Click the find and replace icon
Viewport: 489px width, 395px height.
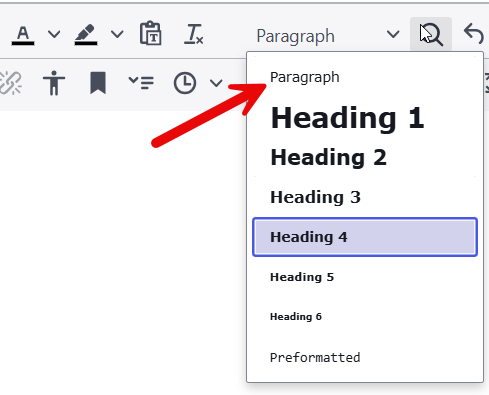431,34
